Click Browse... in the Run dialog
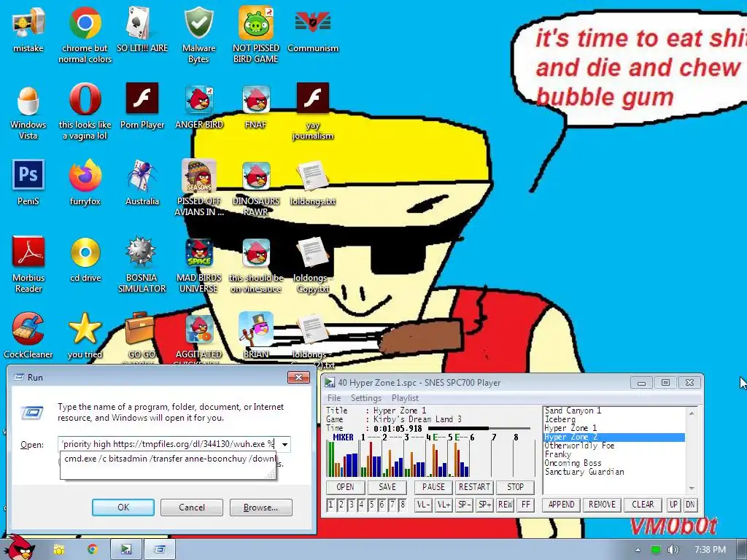747x560 pixels. [260, 507]
